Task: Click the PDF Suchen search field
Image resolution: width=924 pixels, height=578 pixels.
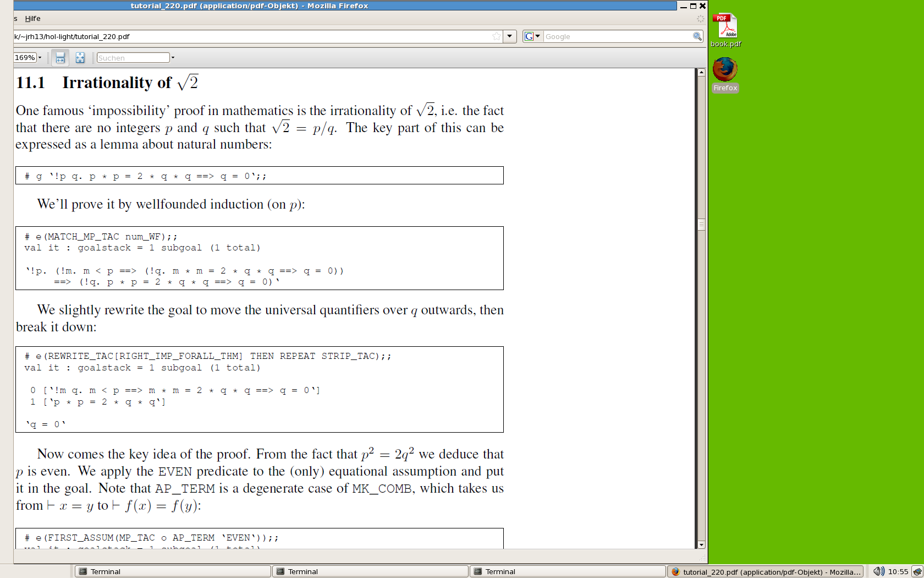Action: (x=133, y=58)
